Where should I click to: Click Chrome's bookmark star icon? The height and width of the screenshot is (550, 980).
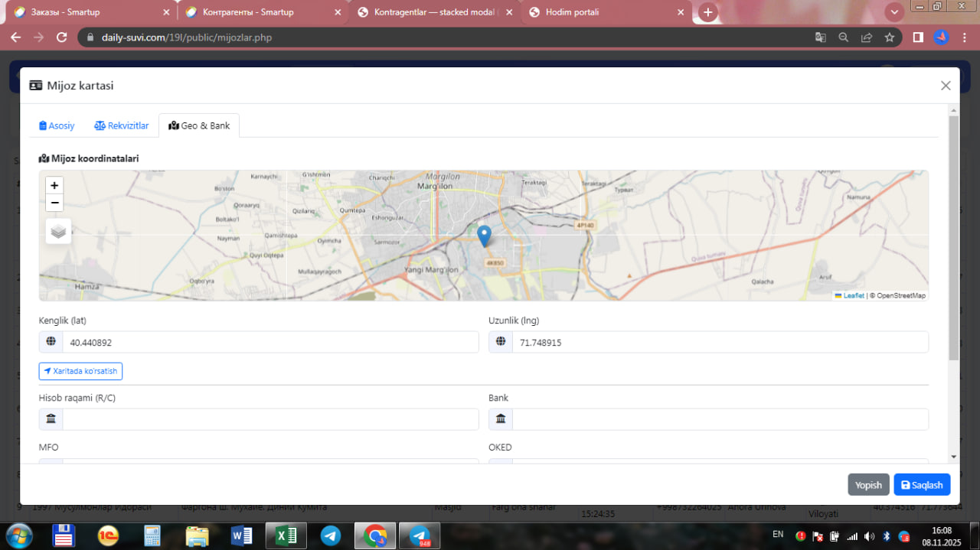pyautogui.click(x=890, y=37)
